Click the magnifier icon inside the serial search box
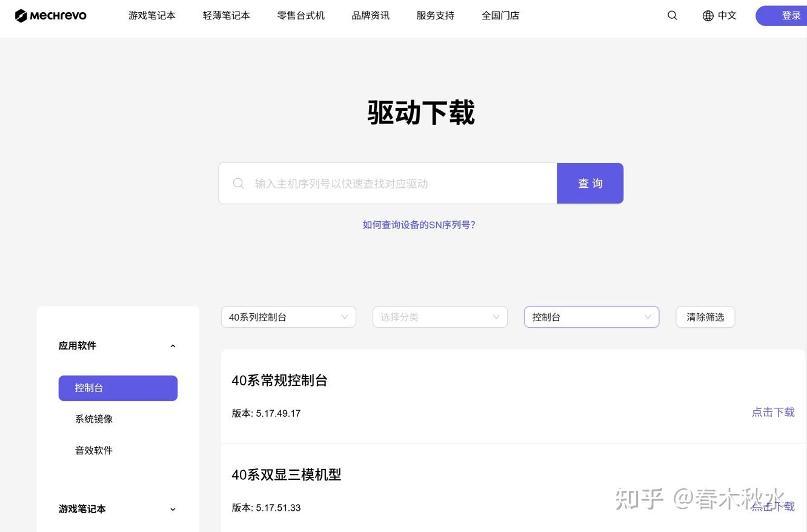The width and height of the screenshot is (807, 532). [x=239, y=183]
